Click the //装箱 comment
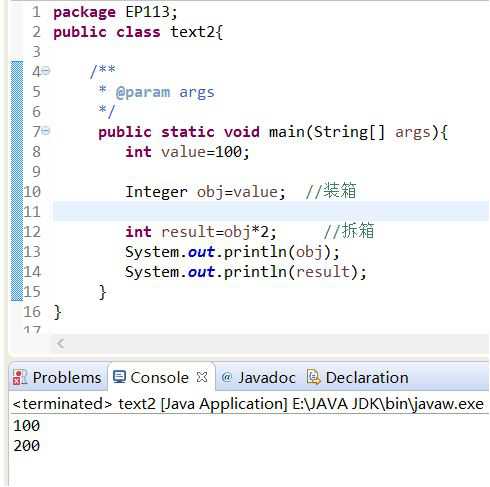490x487 pixels. (331, 191)
